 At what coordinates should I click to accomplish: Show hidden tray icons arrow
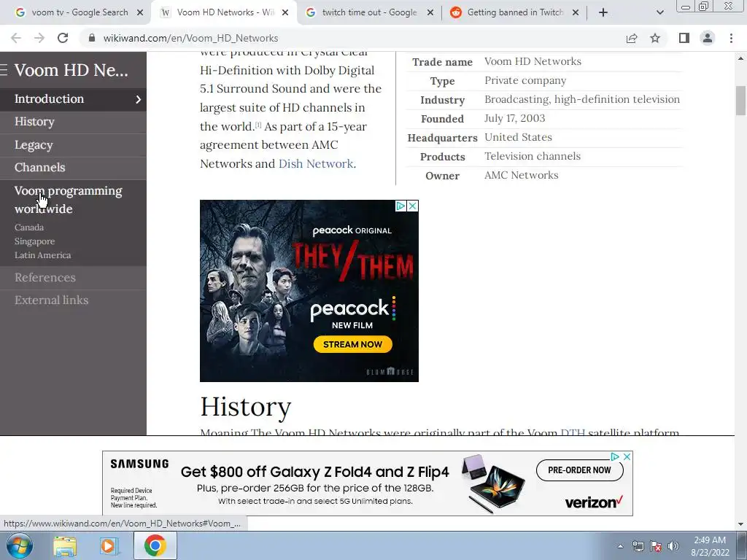click(x=620, y=546)
